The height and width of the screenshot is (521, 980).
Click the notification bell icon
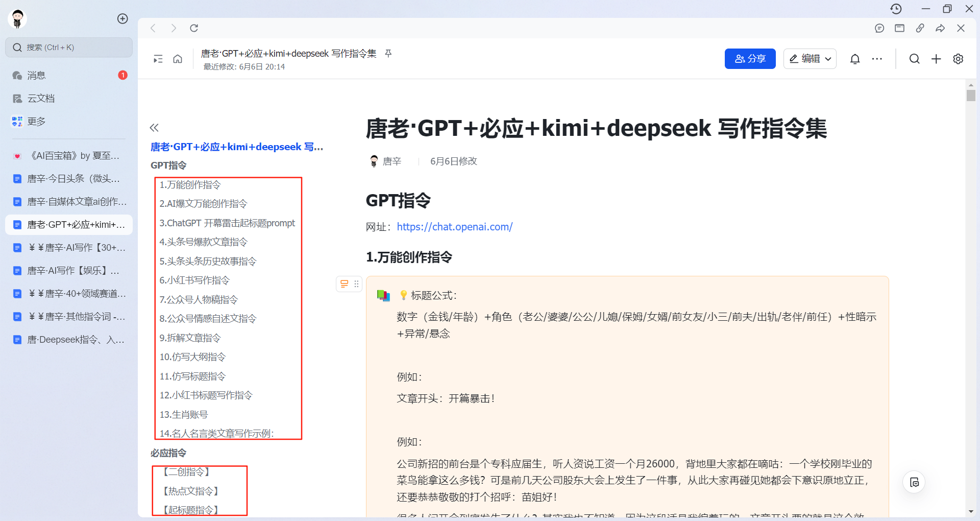pos(855,59)
